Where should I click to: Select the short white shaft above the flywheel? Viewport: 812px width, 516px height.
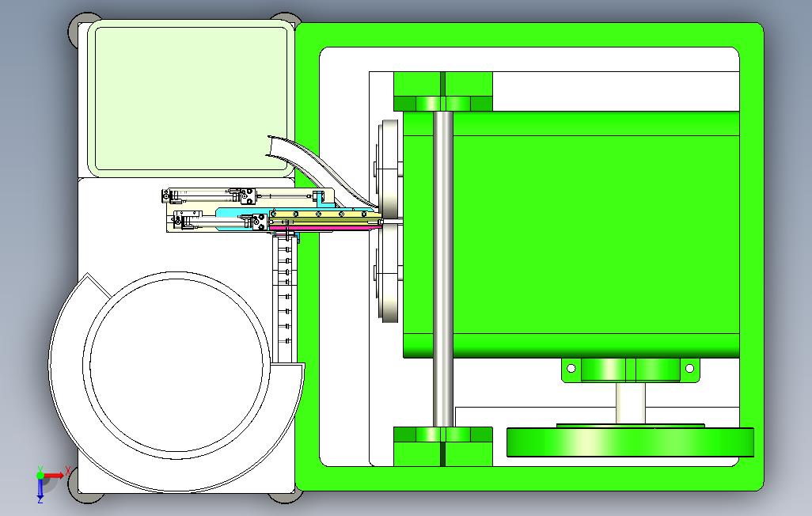point(630,403)
